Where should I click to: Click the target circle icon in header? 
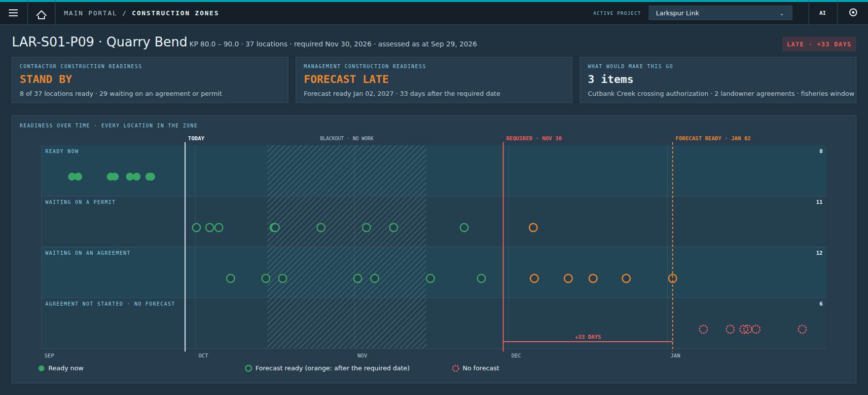(x=853, y=13)
